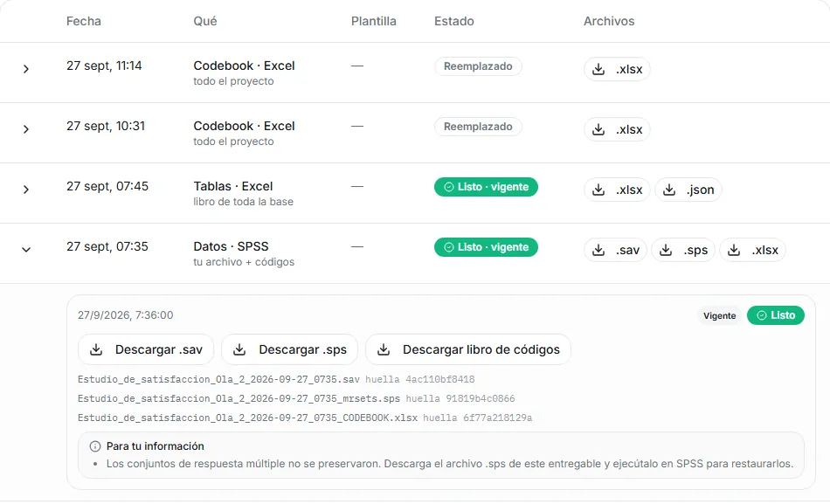Click the Plantilla column header

tap(374, 21)
